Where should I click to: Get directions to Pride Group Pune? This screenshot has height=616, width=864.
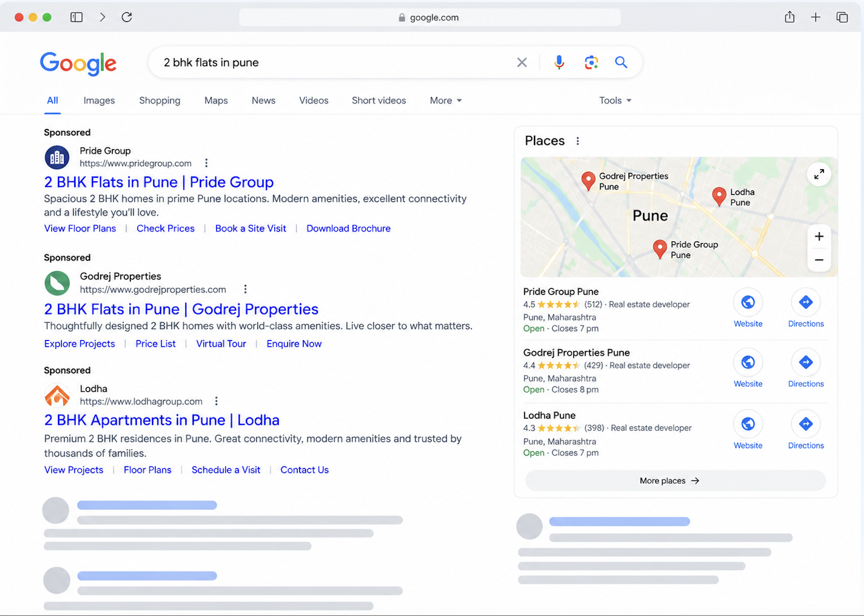805,302
